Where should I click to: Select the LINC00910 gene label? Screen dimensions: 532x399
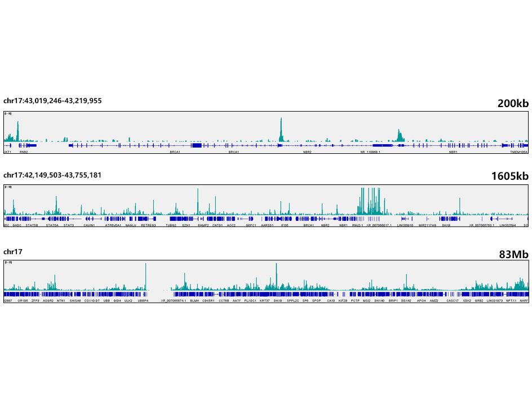[x=405, y=225]
